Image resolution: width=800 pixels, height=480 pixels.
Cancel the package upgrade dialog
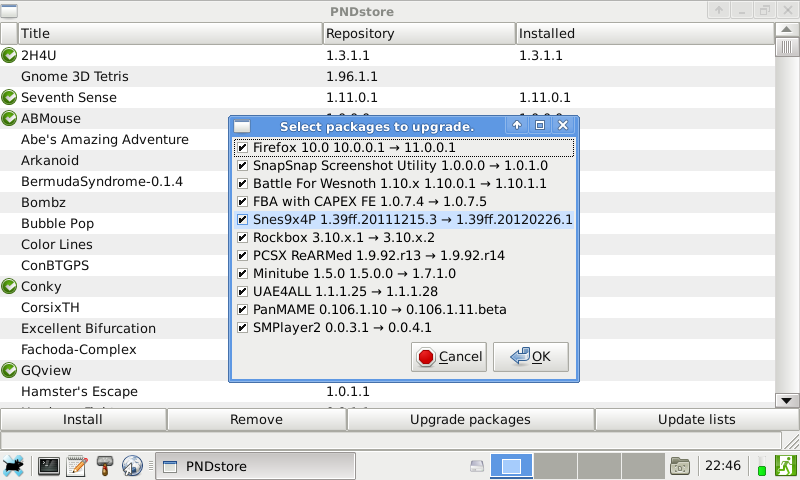448,357
